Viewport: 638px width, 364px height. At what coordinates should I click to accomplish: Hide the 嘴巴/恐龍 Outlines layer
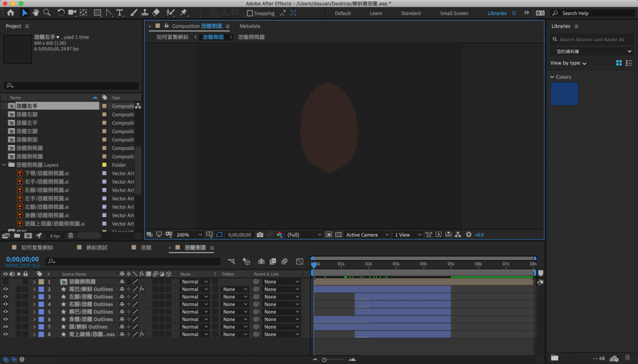click(x=5, y=312)
